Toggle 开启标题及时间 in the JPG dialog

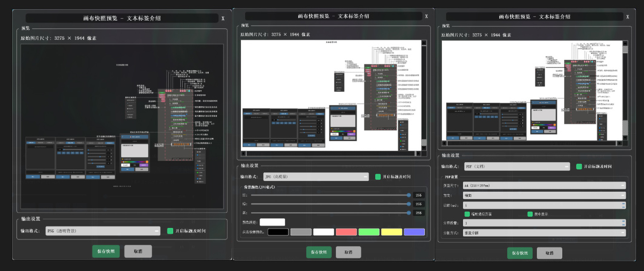pos(378,177)
